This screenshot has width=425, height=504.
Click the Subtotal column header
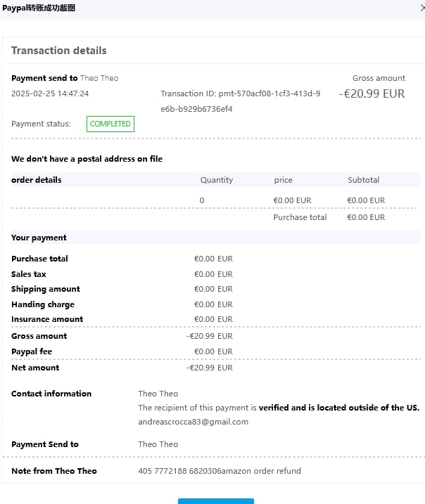363,180
